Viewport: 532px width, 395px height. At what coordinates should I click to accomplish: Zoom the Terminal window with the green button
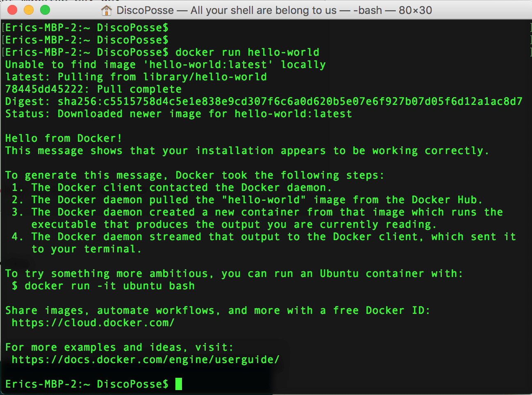[45, 10]
